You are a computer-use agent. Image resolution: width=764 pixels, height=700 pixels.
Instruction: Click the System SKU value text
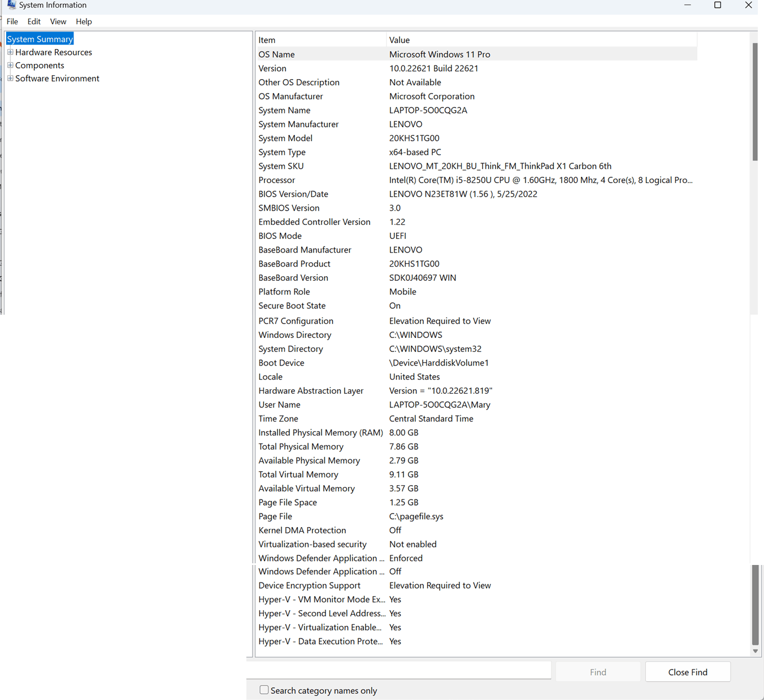tap(500, 166)
